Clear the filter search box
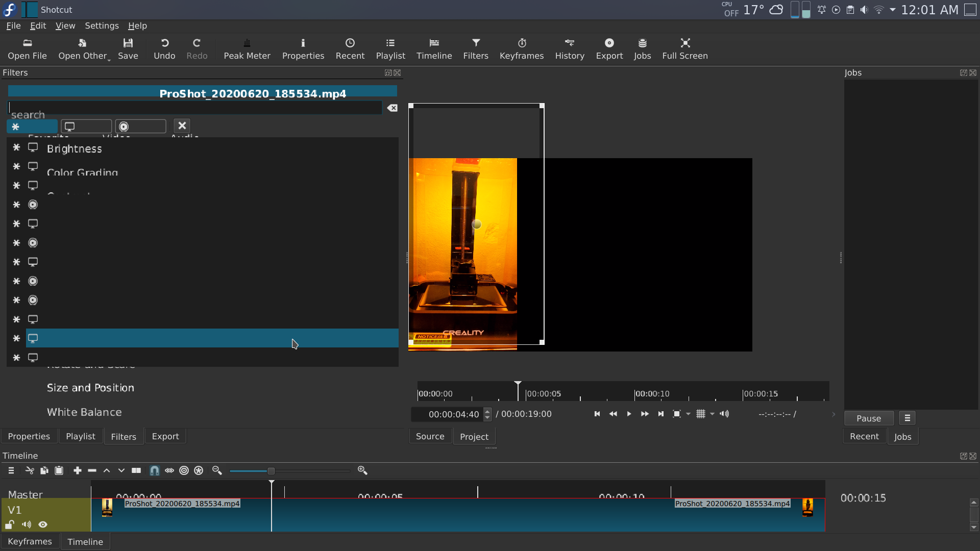The width and height of the screenshot is (980, 551). pos(392,108)
